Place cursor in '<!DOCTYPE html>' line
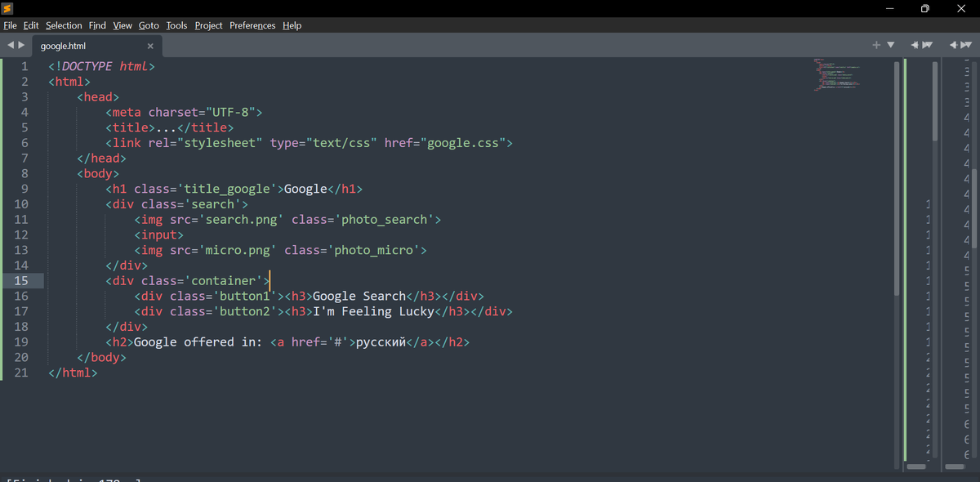The width and height of the screenshot is (980, 482). (x=101, y=66)
